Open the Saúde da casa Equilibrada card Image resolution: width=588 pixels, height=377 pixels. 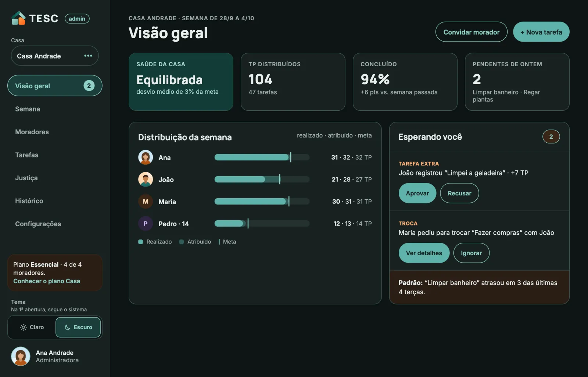pos(181,82)
